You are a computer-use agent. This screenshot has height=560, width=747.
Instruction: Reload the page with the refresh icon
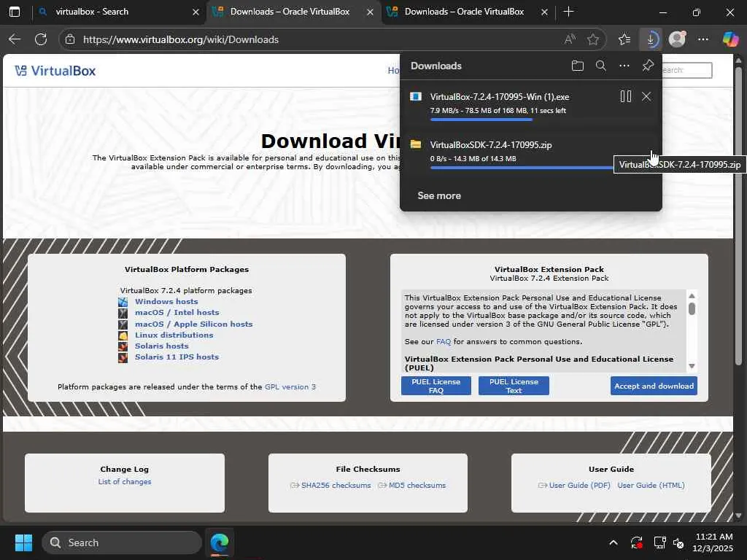(41, 39)
